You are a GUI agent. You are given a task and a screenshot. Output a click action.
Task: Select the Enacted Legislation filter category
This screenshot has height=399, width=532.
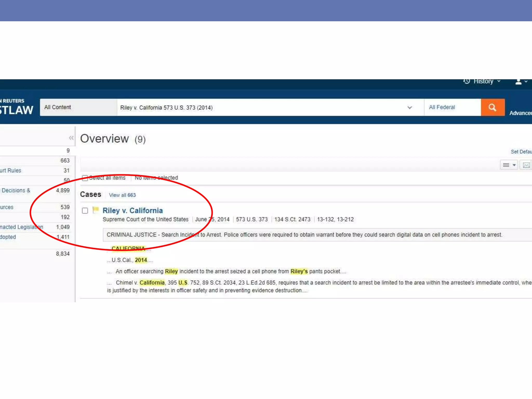(x=21, y=227)
